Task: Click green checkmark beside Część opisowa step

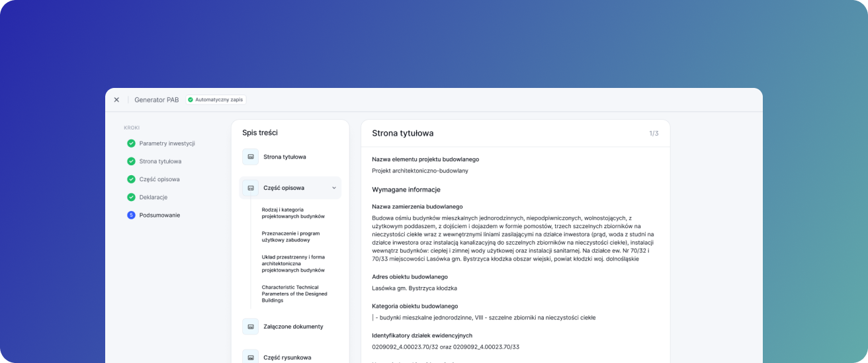Action: [131, 179]
